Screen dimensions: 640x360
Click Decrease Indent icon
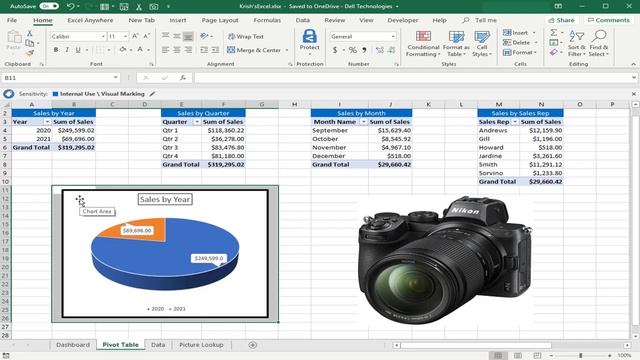(x=204, y=50)
